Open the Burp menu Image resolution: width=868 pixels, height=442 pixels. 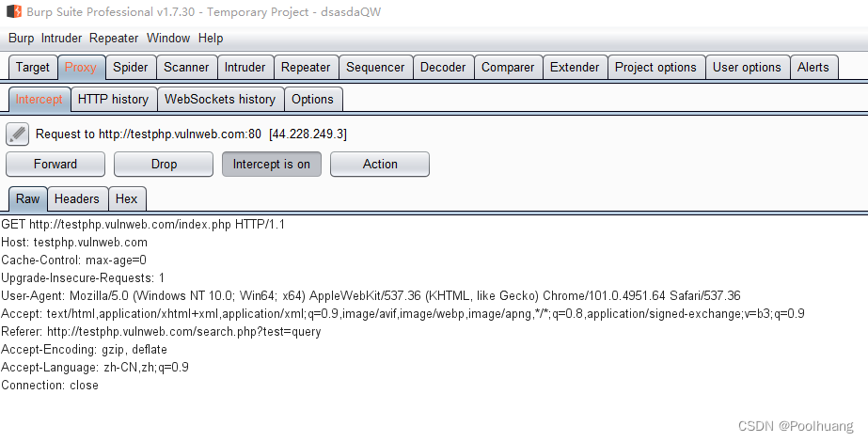(21, 39)
